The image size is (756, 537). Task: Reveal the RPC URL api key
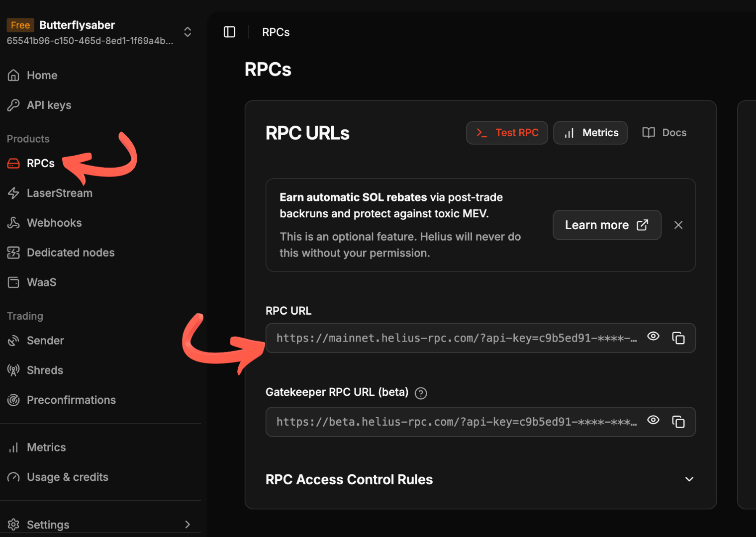pos(653,337)
